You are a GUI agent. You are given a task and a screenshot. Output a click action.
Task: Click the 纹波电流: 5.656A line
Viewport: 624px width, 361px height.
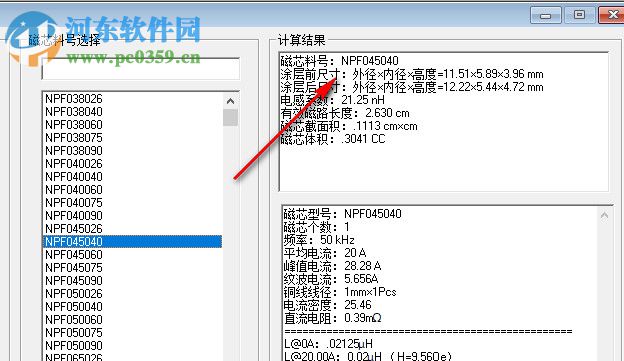click(x=331, y=279)
